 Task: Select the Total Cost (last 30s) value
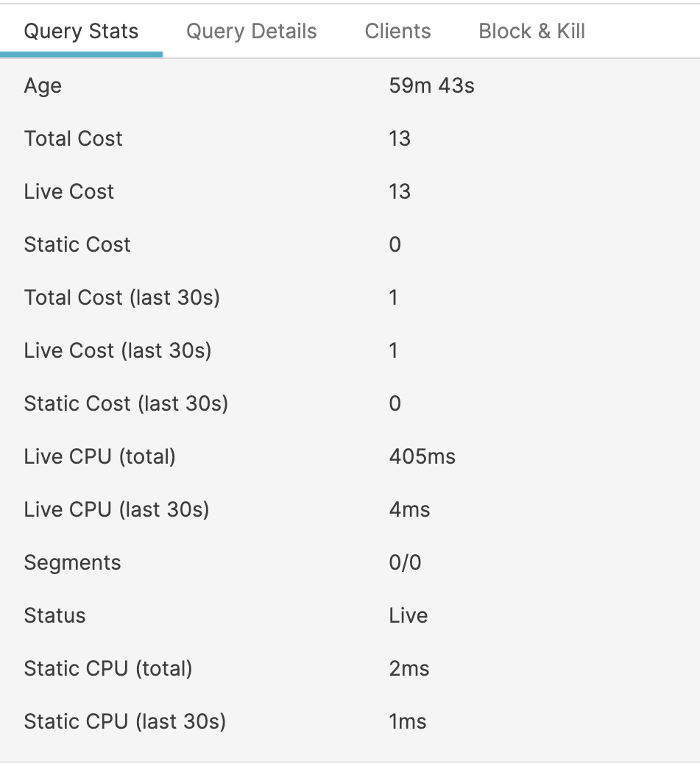point(393,297)
